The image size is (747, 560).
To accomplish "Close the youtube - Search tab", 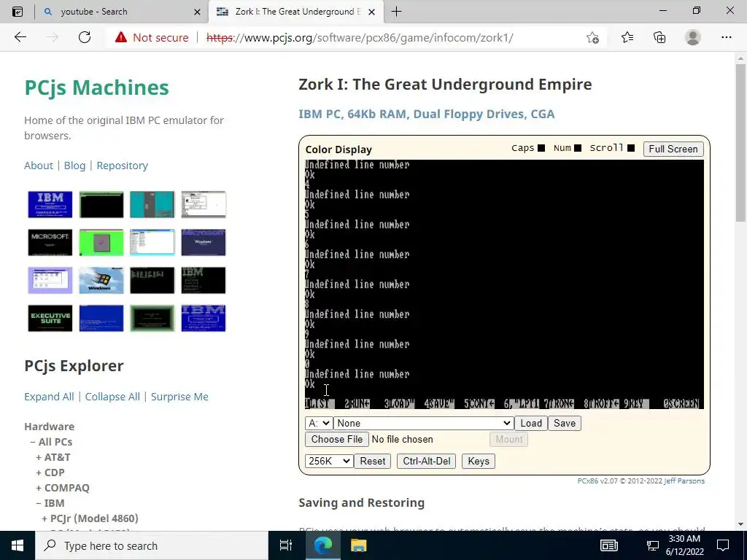I will (197, 12).
